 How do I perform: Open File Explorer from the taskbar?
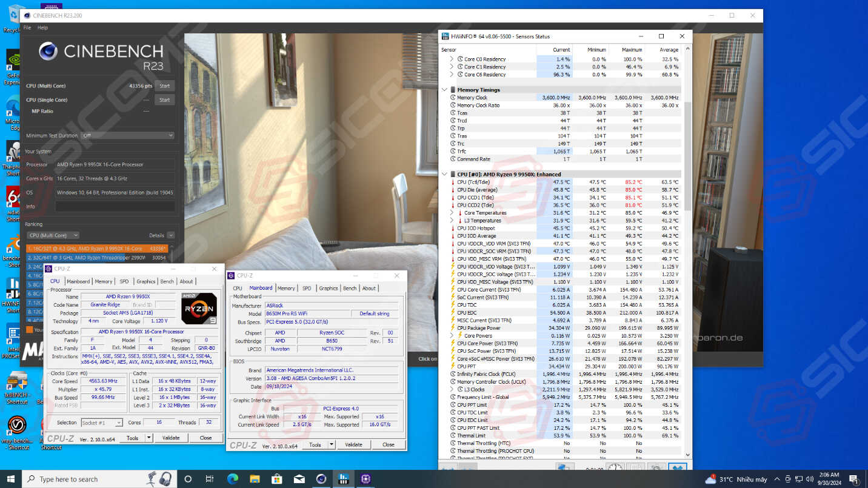(x=255, y=479)
